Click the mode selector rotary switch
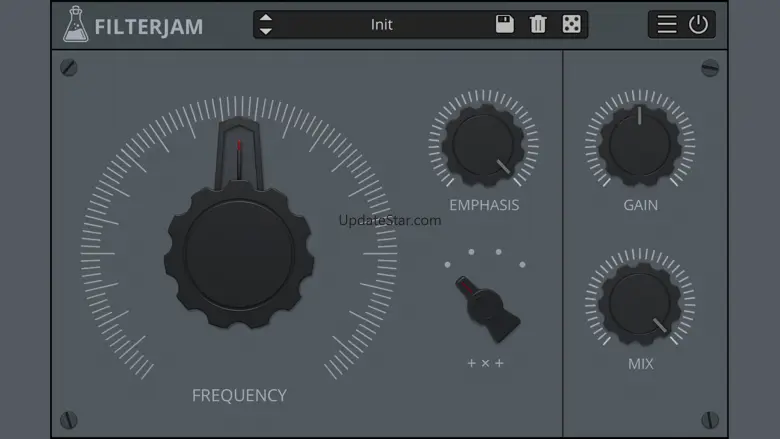This screenshot has width=780, height=439. tap(487, 308)
